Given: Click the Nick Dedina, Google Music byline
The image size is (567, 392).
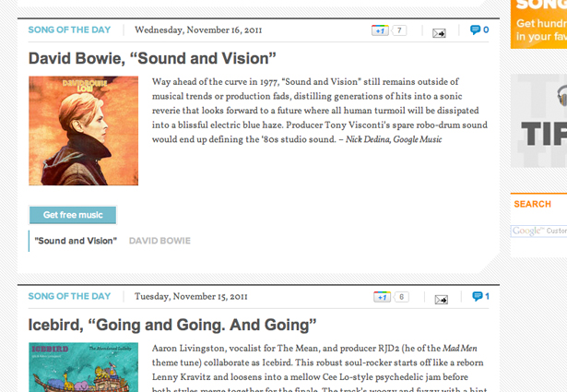Looking at the screenshot, I should 394,139.
